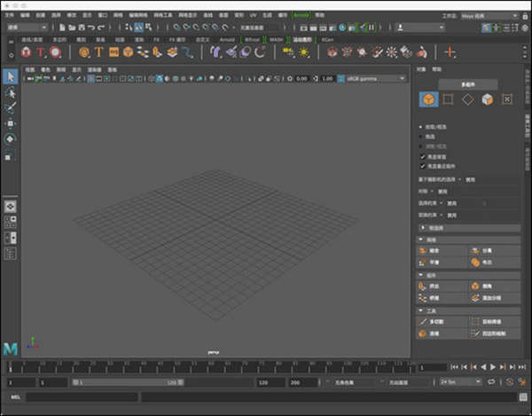Choose the Rotate tool in toolbox
532x416 pixels.
(11, 138)
